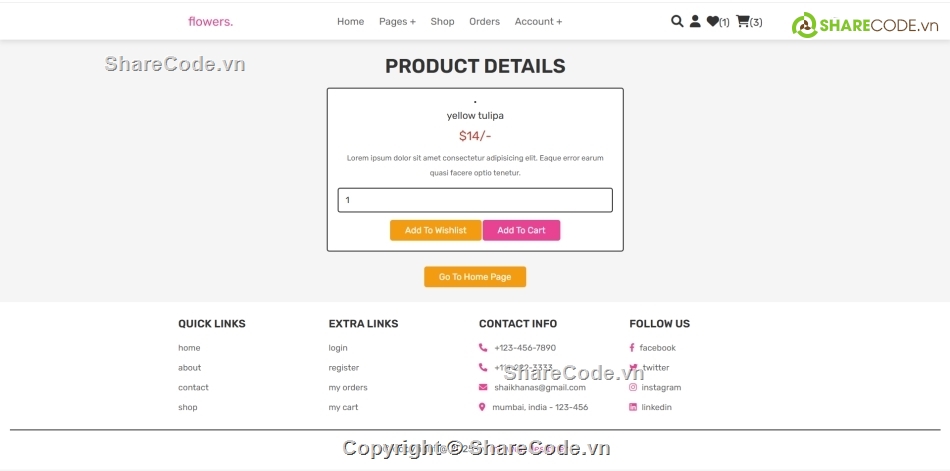Click the LinkedIn icon in footer
950x471 pixels.
[x=633, y=407]
